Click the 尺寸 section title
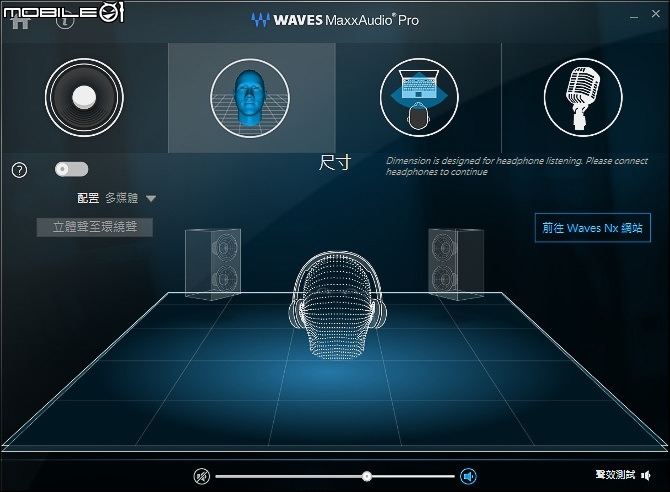This screenshot has width=670, height=492. pyautogui.click(x=335, y=162)
